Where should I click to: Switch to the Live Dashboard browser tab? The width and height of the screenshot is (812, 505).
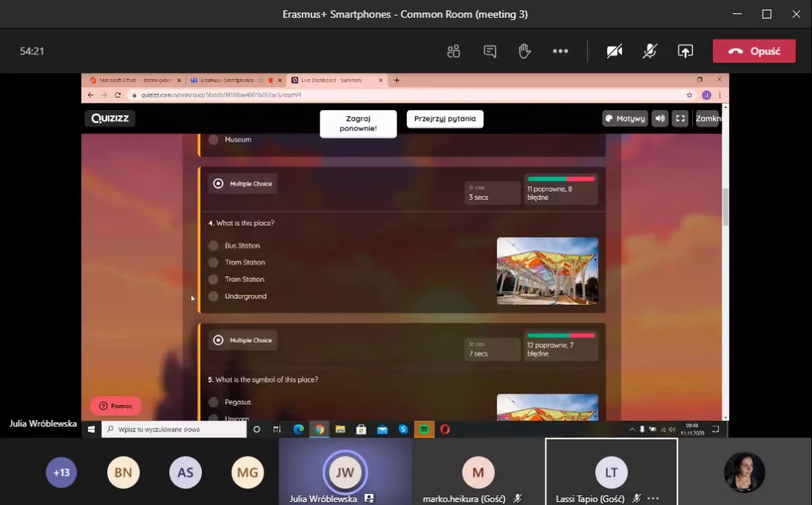(x=337, y=80)
